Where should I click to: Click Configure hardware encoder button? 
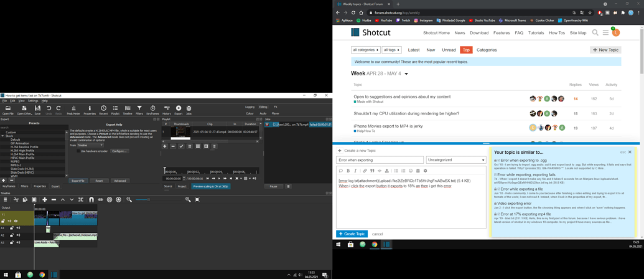(119, 151)
